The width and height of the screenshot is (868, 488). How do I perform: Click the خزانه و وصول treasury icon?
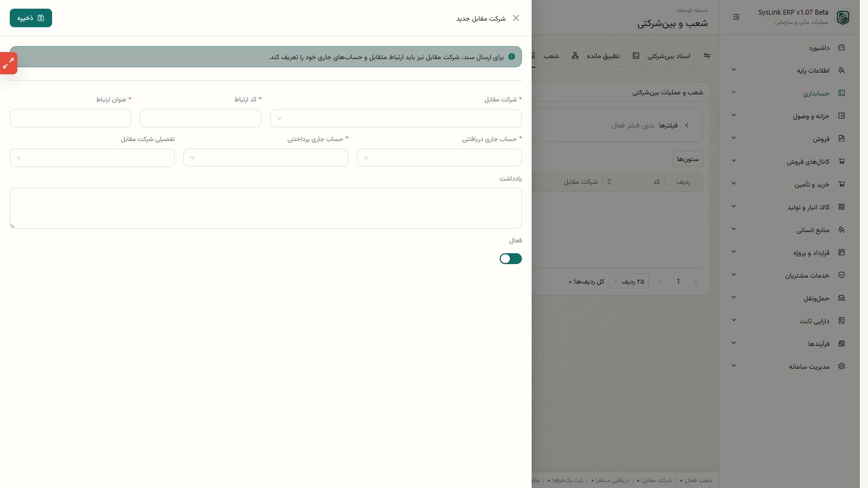(x=841, y=116)
